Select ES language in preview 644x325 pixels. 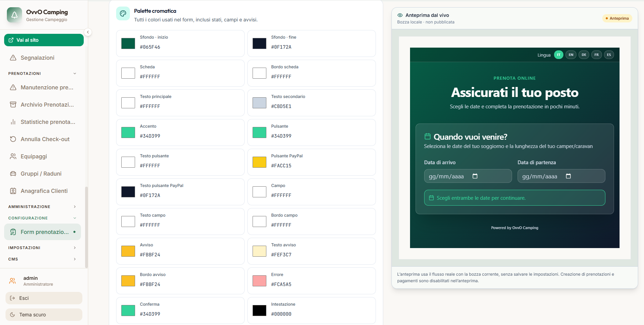click(x=609, y=55)
